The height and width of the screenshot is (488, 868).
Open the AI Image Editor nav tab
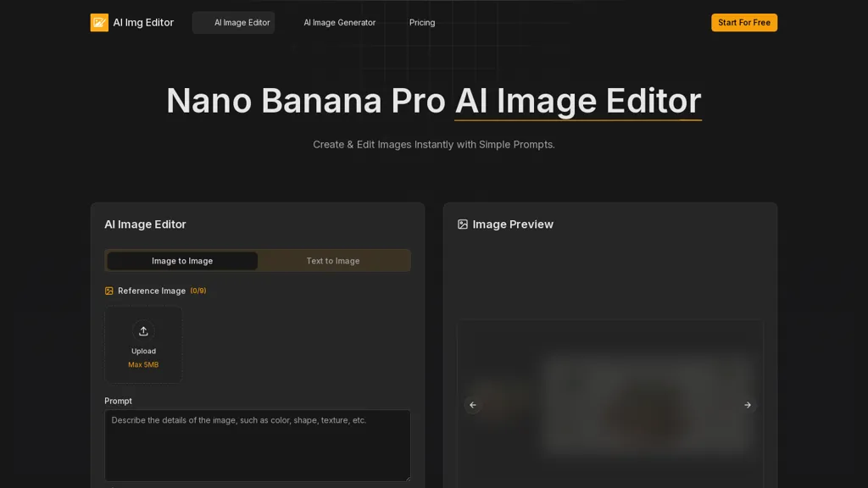click(x=234, y=23)
